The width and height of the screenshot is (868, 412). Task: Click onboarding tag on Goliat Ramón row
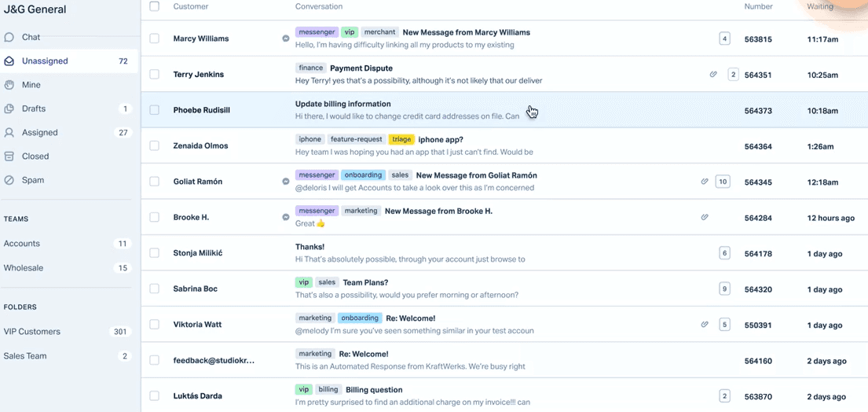[363, 175]
